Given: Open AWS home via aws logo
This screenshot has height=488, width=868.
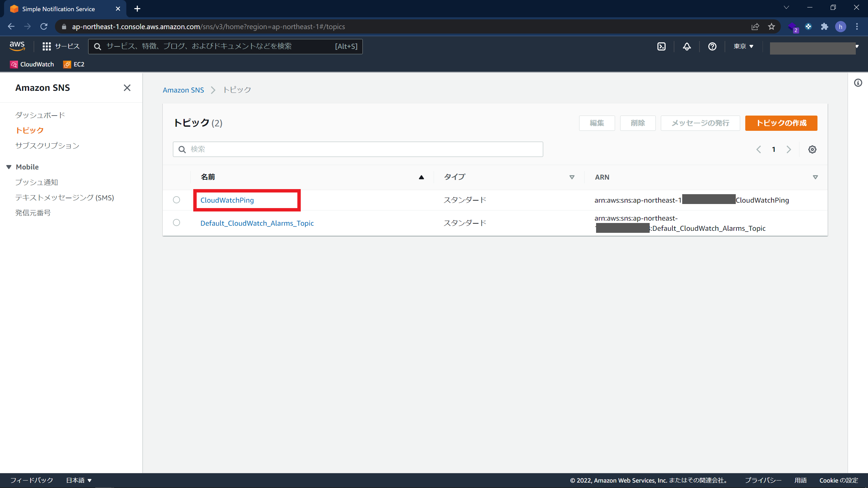Looking at the screenshot, I should (17, 46).
